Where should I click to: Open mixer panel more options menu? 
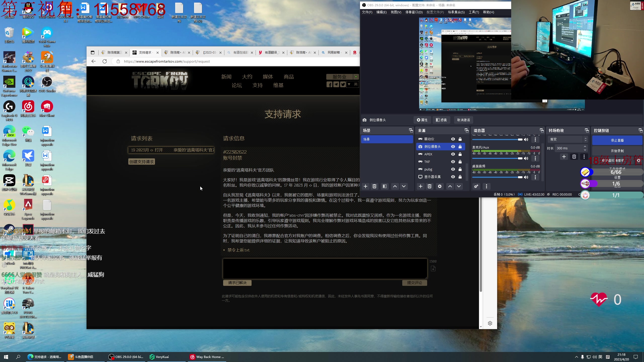point(486,186)
